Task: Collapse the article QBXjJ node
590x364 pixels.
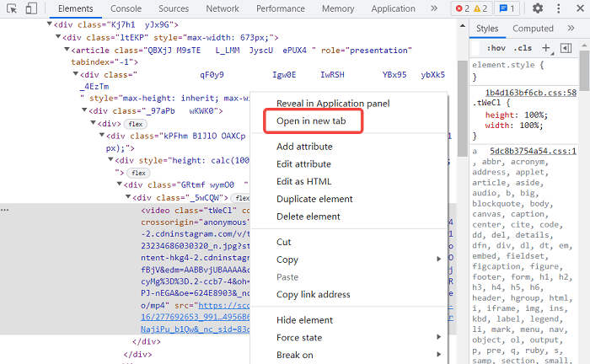Action: (x=67, y=49)
